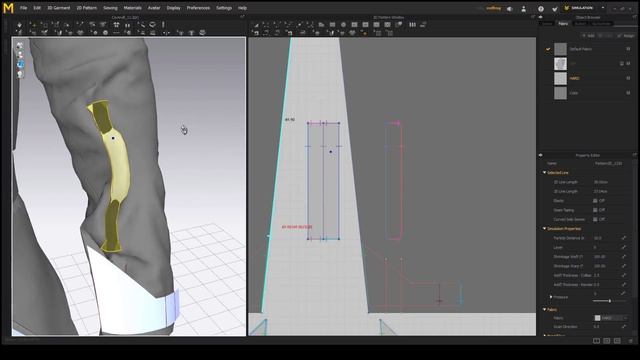Open the 2D Pattern menu
The image size is (640, 360).
pos(87,8)
